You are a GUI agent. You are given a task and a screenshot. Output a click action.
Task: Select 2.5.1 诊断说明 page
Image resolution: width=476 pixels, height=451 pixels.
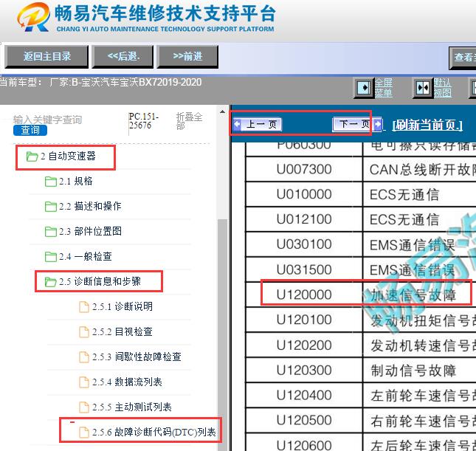click(123, 307)
